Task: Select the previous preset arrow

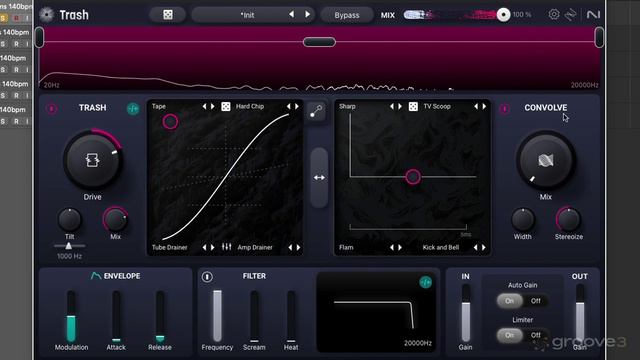Action: tap(291, 14)
